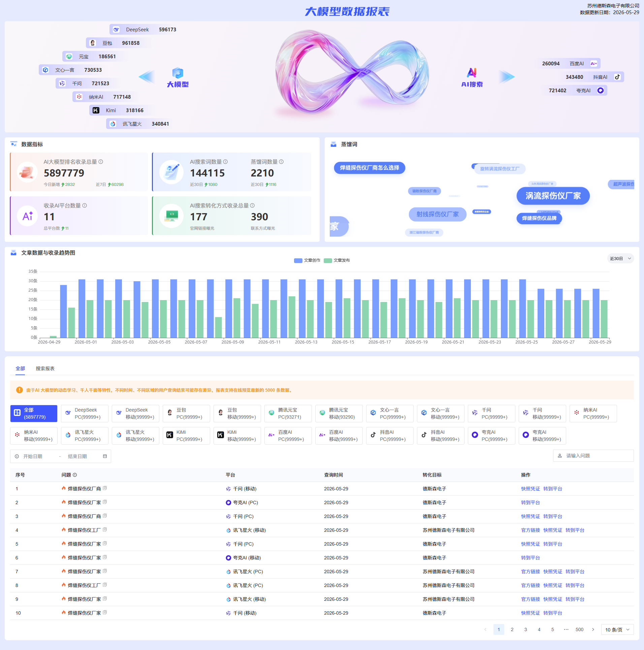Click 纳米AI icon in top ranking list
The height and width of the screenshot is (650, 644).
tap(79, 97)
